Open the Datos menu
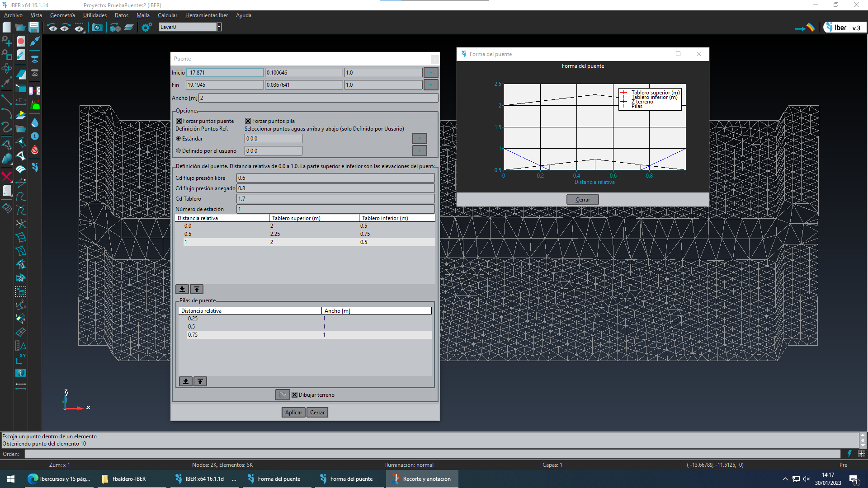The width and height of the screenshot is (868, 488). [122, 15]
